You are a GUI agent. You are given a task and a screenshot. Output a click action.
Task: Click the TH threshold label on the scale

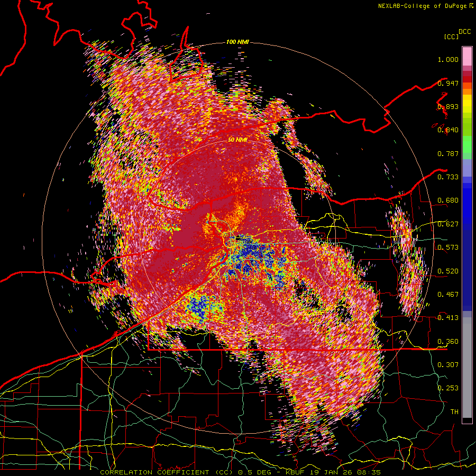click(454, 411)
